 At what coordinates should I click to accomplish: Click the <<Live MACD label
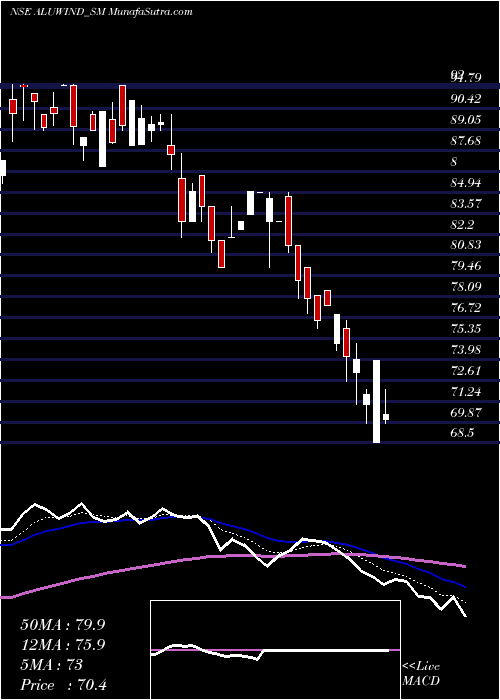421,674
